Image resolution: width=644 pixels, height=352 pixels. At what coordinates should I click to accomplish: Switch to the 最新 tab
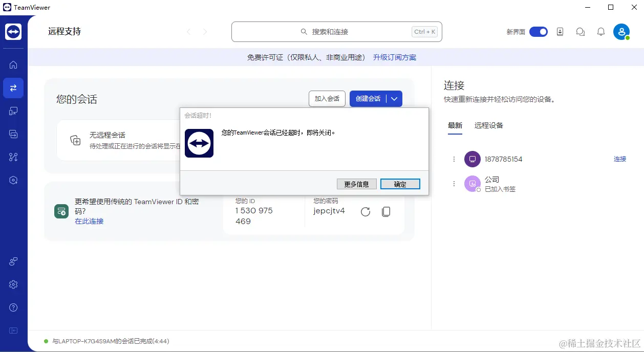(455, 125)
